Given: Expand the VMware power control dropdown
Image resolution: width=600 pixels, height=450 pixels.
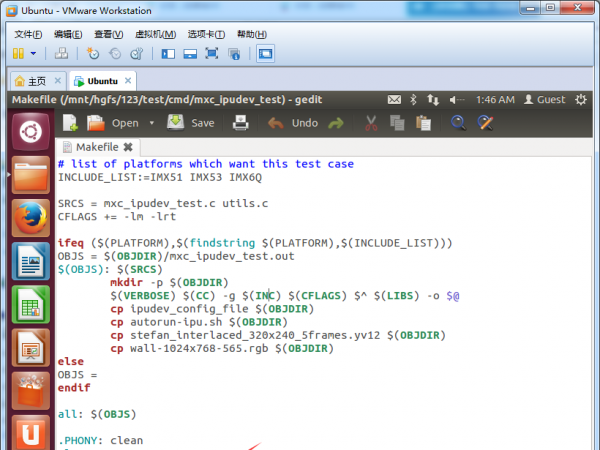Looking at the screenshot, I should pyautogui.click(x=34, y=53).
